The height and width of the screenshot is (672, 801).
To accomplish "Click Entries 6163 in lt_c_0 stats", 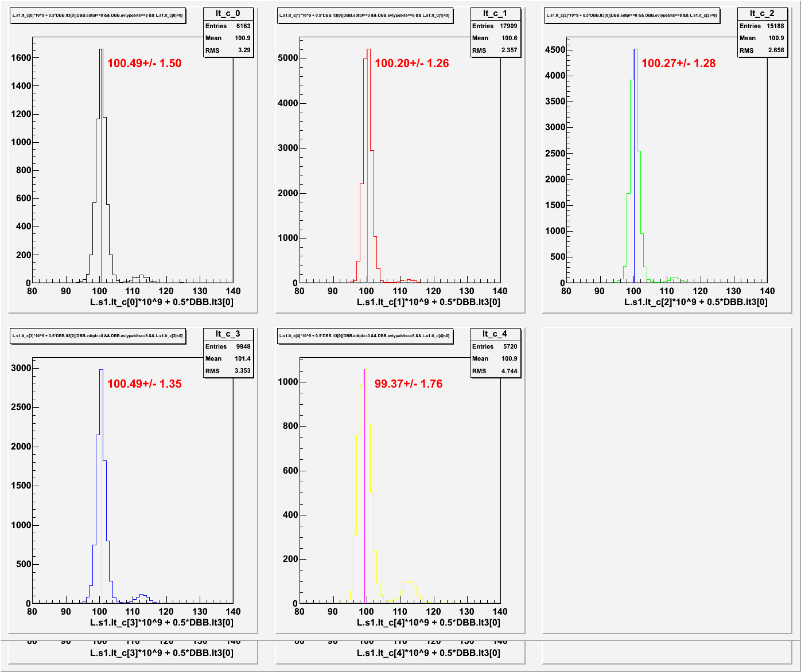I will (x=228, y=26).
